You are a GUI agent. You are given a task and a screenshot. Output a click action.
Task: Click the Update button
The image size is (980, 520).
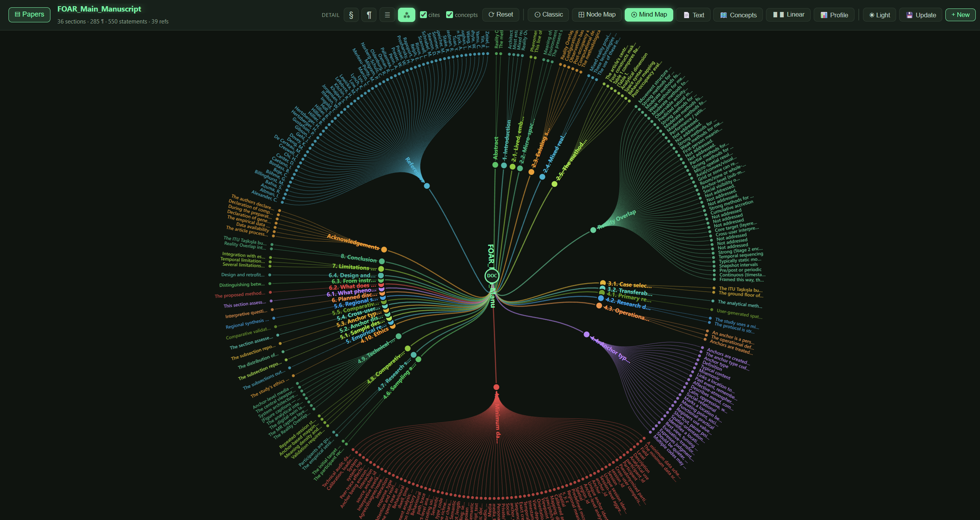tap(921, 15)
